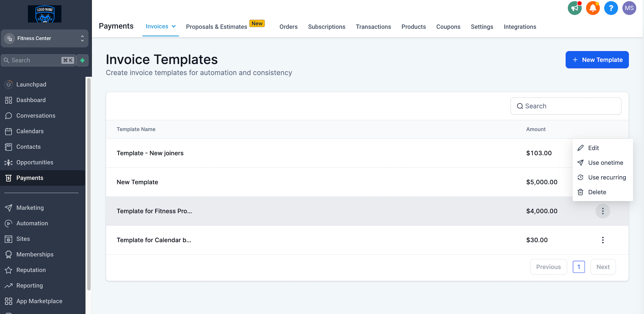
Task: Click the blue help question mark icon
Action: [611, 8]
